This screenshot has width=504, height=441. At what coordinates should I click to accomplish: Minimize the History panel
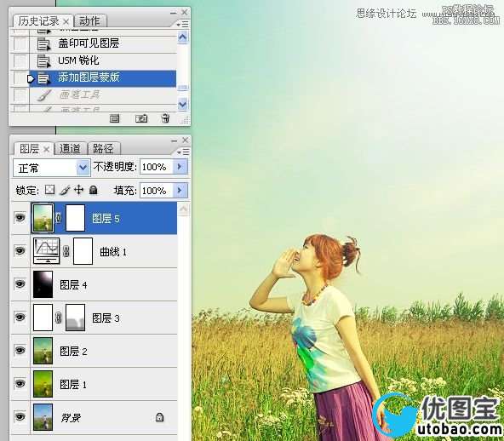(x=174, y=13)
